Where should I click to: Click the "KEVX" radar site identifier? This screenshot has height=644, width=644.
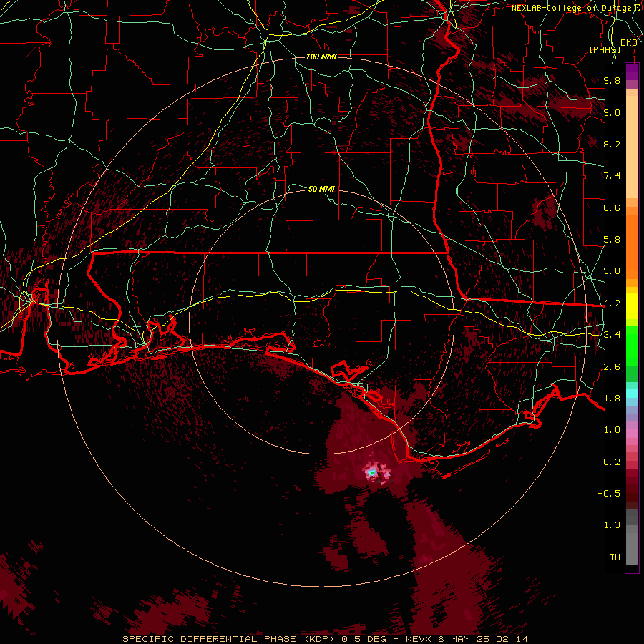[420, 639]
